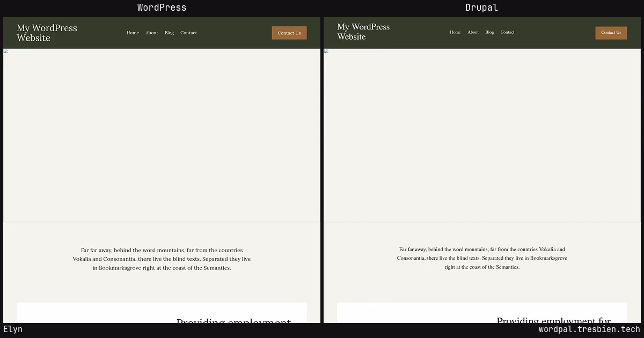This screenshot has height=338, width=644.
Task: Open About in the Drupal site nav
Action: pyautogui.click(x=473, y=32)
